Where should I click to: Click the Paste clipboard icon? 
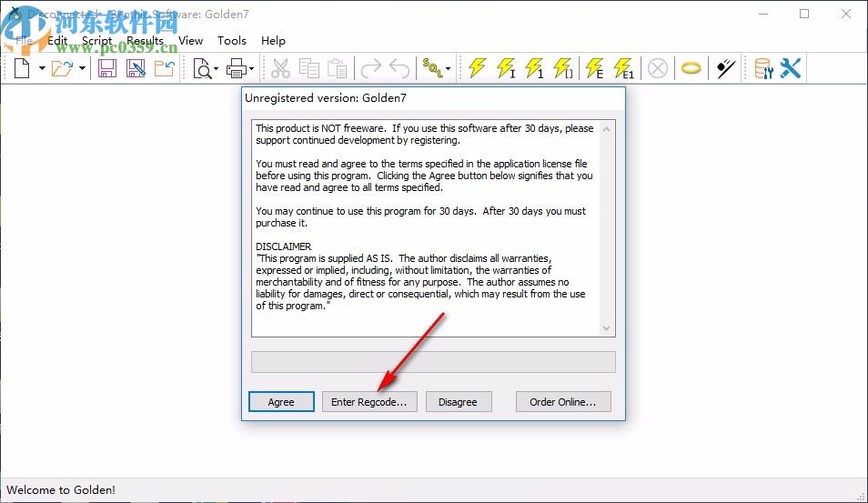point(338,68)
